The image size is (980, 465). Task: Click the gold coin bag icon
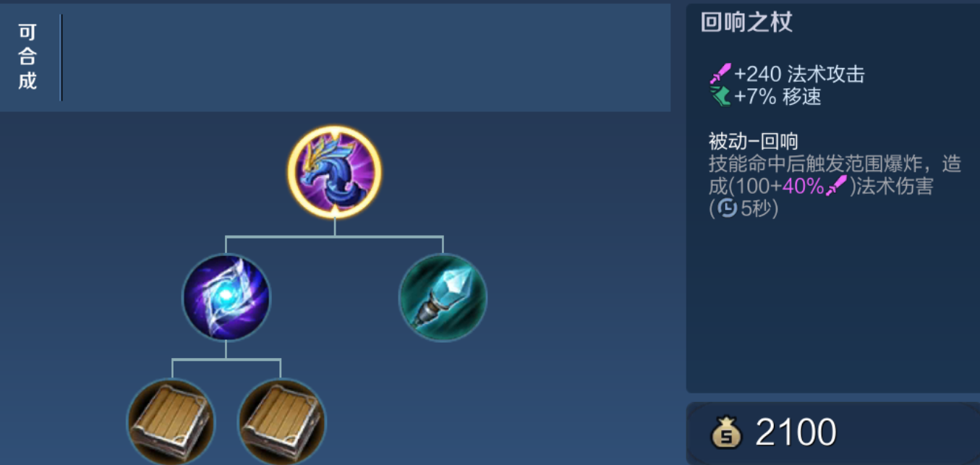pyautogui.click(x=727, y=432)
